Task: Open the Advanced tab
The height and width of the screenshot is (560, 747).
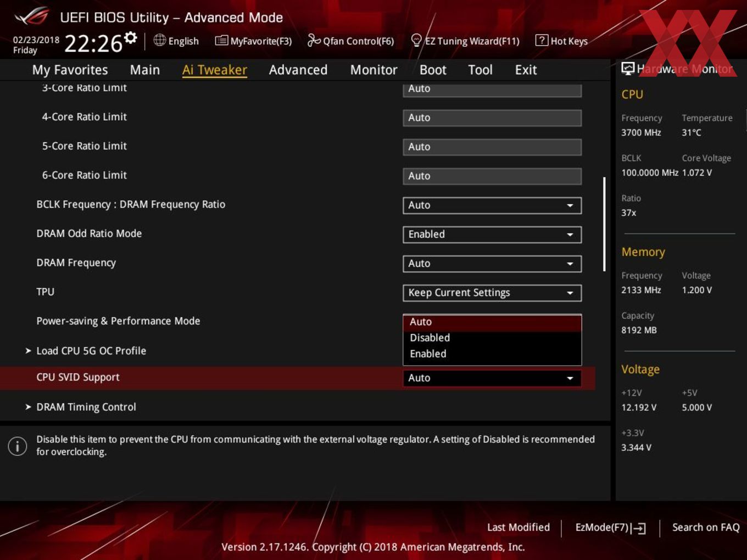Action: pyautogui.click(x=298, y=70)
